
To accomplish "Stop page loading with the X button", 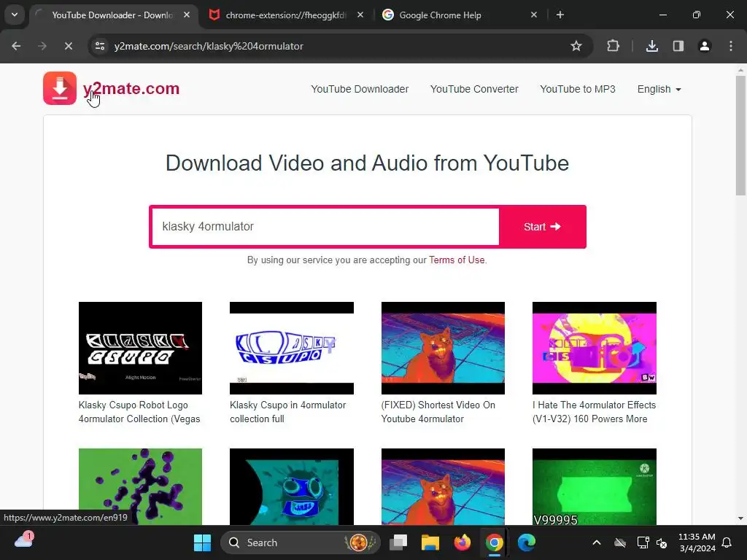I will coord(68,46).
